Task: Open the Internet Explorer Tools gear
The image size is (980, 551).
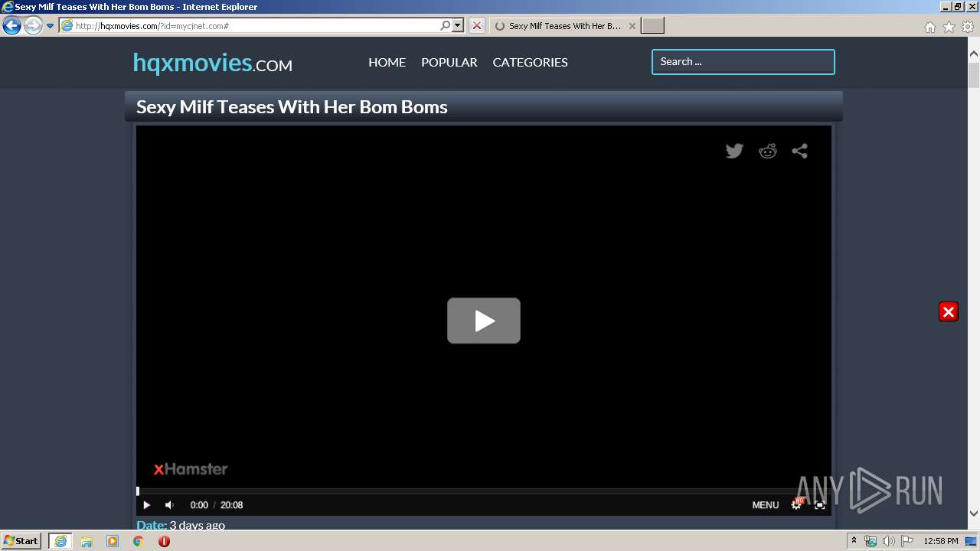Action: (968, 27)
